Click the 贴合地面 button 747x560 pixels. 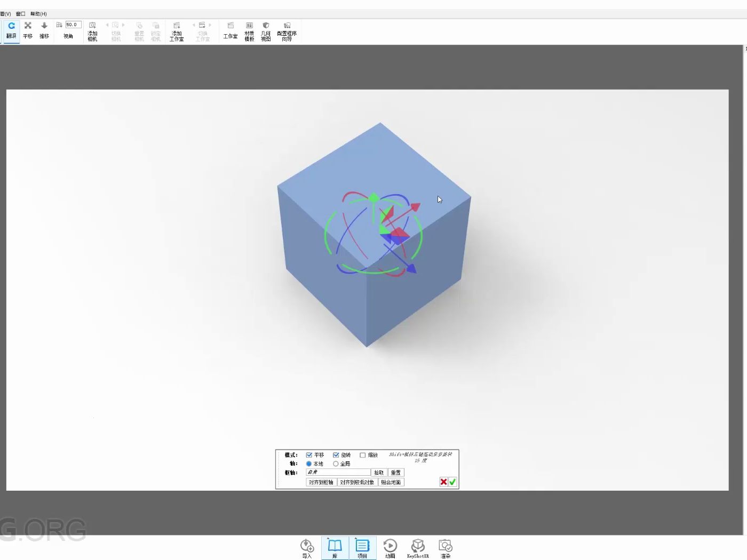391,482
